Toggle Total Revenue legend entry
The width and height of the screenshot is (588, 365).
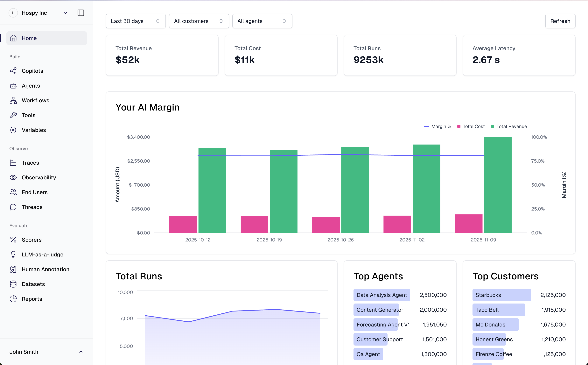[509, 126]
